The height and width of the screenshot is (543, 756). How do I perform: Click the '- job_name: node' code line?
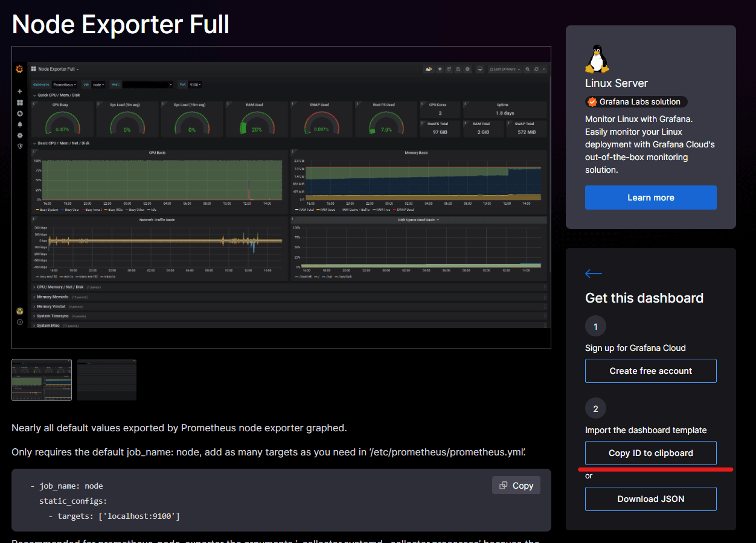(x=66, y=486)
